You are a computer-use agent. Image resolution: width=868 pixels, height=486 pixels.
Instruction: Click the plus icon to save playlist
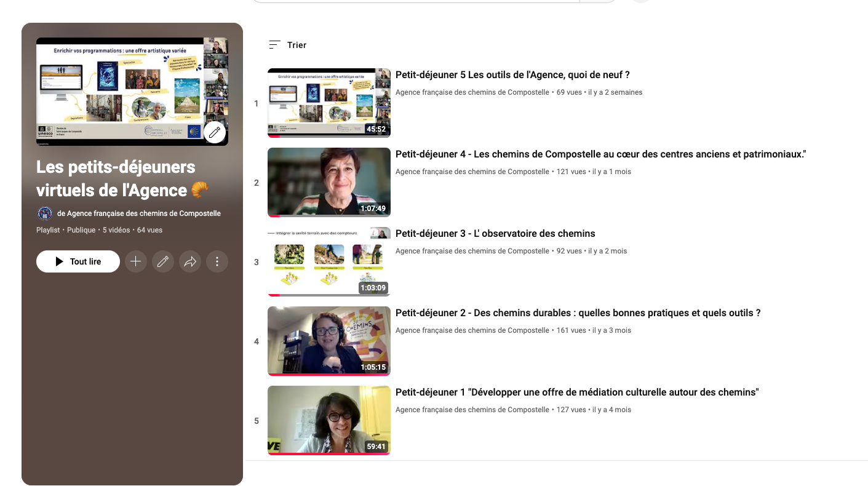coord(136,261)
